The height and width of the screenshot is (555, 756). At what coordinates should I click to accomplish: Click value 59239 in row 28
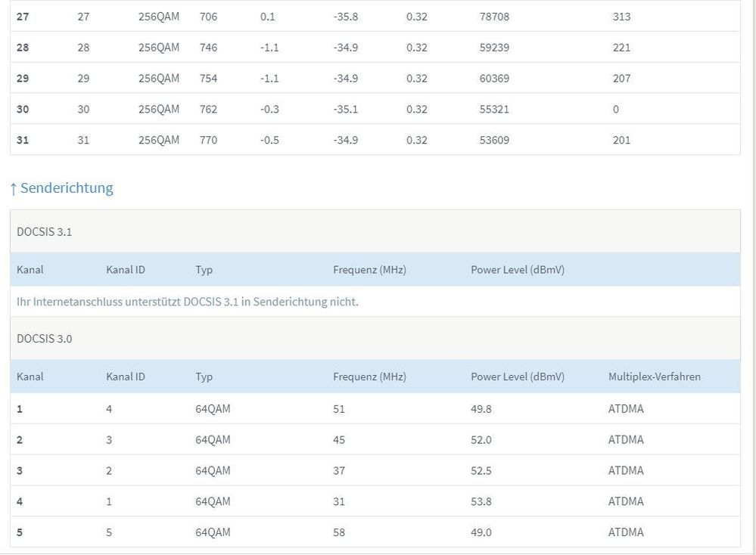pyautogui.click(x=494, y=47)
